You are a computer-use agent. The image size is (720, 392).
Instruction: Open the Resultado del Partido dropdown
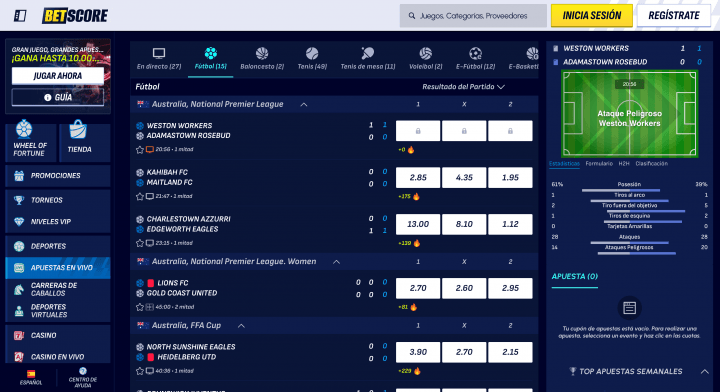click(463, 87)
